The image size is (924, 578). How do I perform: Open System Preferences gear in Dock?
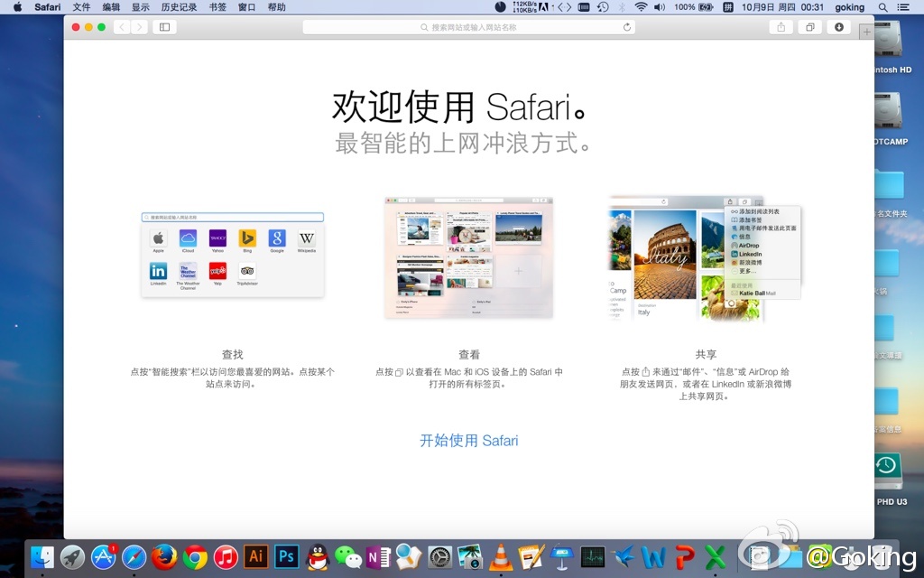(x=440, y=557)
